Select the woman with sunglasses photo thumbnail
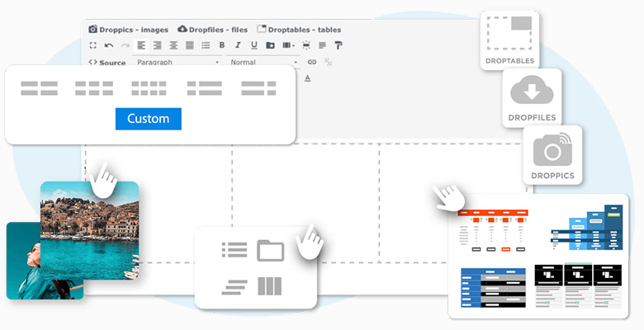This screenshot has height=330, width=644. point(24,262)
